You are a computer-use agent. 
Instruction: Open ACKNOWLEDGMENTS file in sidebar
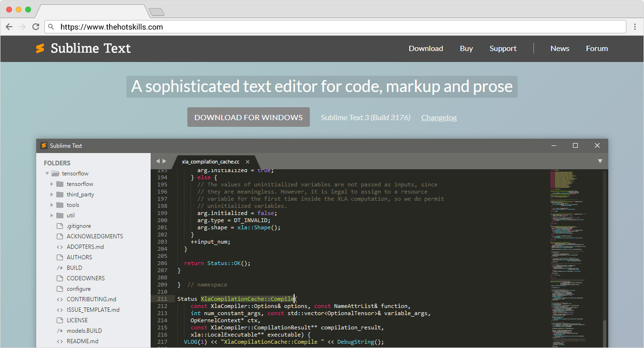tap(95, 236)
